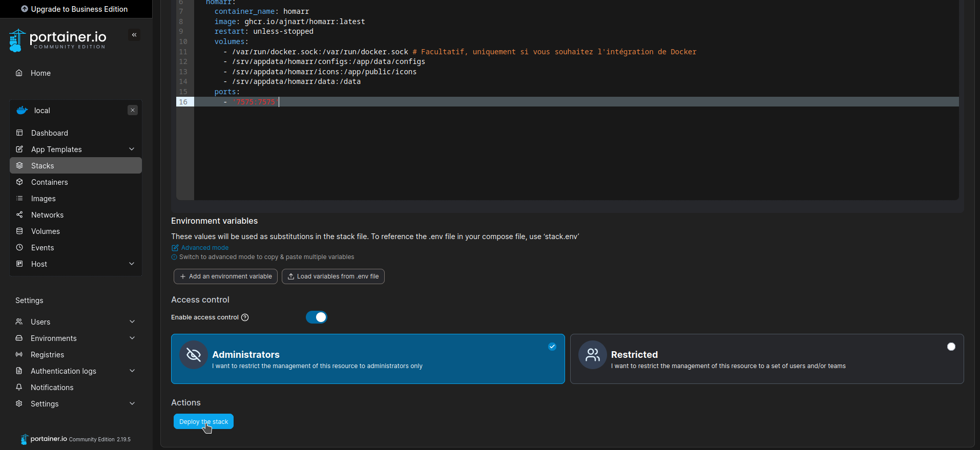This screenshot has height=450, width=980.
Task: Switch to Advanced mode link
Action: [200, 248]
